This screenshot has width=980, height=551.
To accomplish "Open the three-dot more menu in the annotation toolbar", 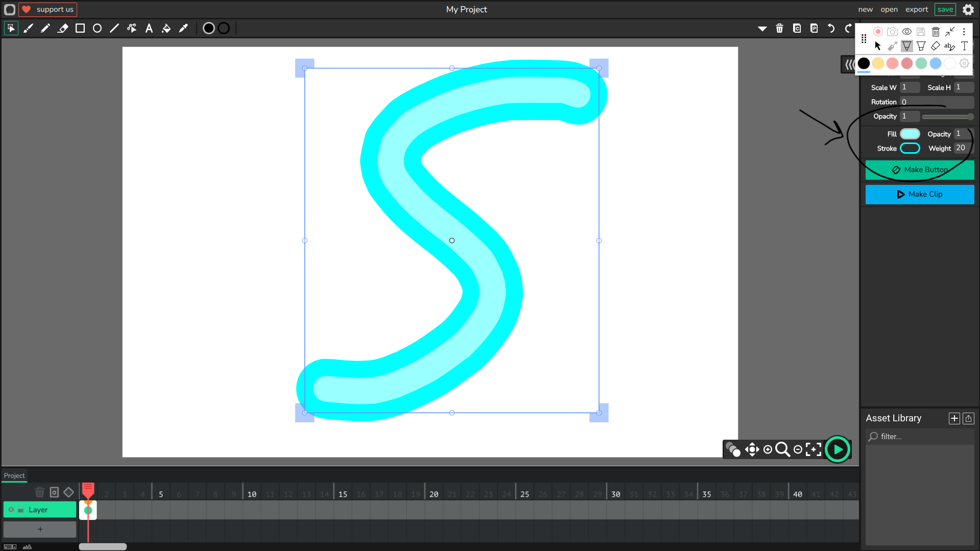I will (x=964, y=32).
